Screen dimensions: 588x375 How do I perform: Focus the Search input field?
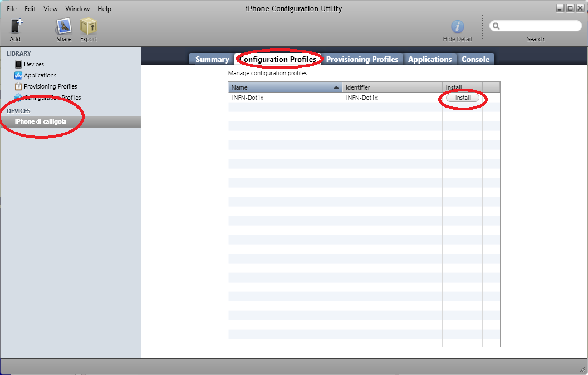pos(536,26)
